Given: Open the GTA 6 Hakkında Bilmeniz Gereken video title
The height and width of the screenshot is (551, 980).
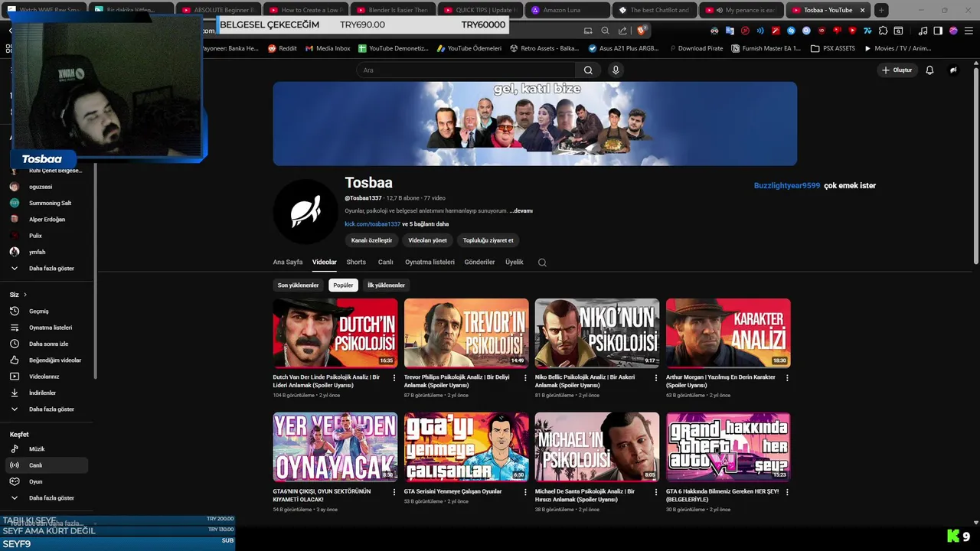Looking at the screenshot, I should (x=723, y=495).
